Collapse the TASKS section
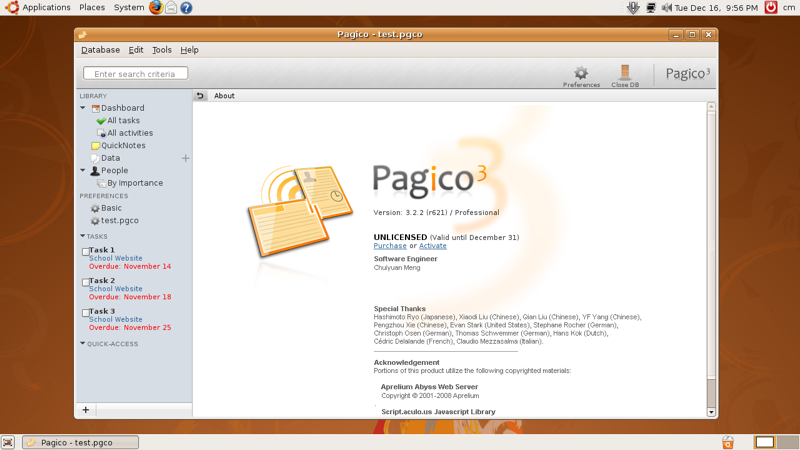This screenshot has width=800, height=450. point(83,236)
